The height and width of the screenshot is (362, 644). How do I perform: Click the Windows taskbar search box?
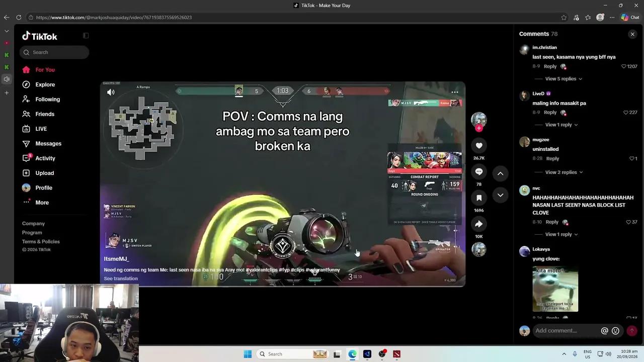point(293,354)
